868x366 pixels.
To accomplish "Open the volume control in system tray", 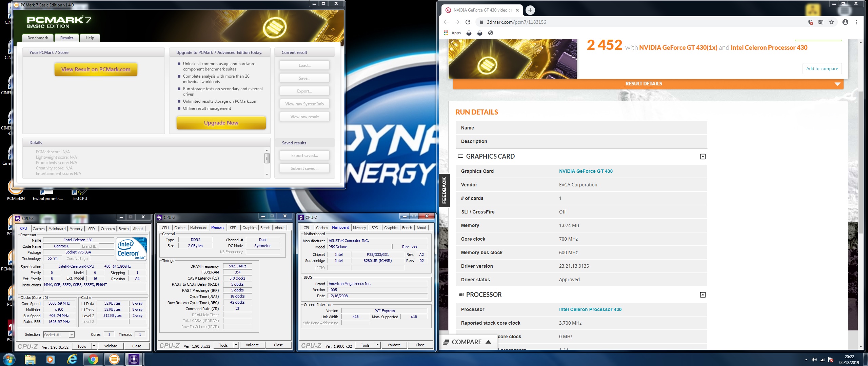I will pos(814,360).
